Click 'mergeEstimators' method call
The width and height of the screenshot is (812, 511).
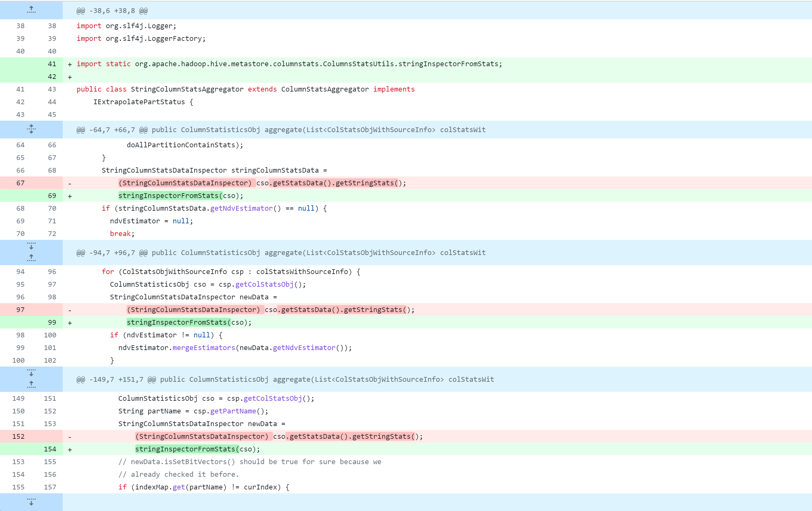[x=204, y=348]
